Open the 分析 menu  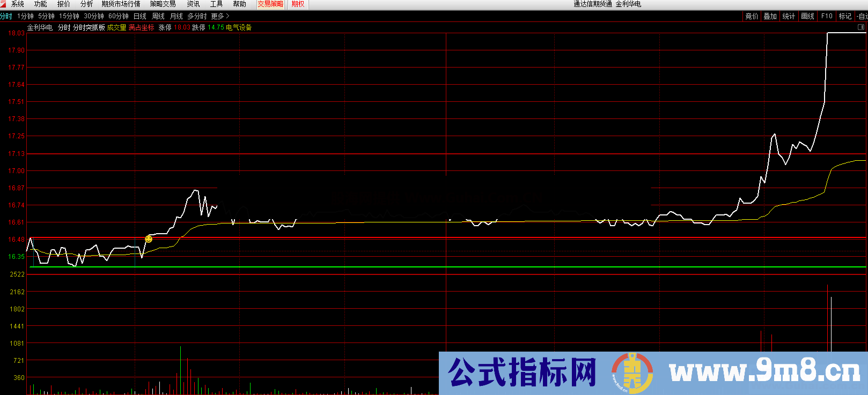(87, 4)
